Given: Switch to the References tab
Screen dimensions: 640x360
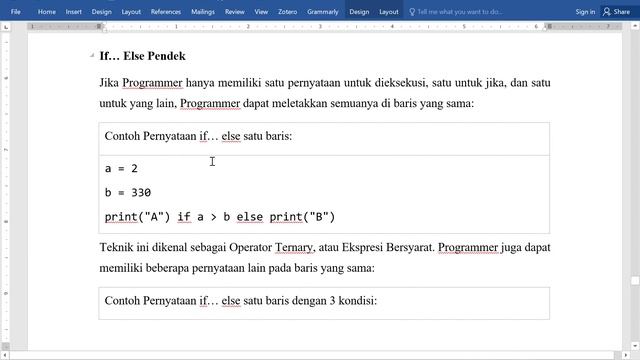Looking at the screenshot, I should [x=166, y=12].
